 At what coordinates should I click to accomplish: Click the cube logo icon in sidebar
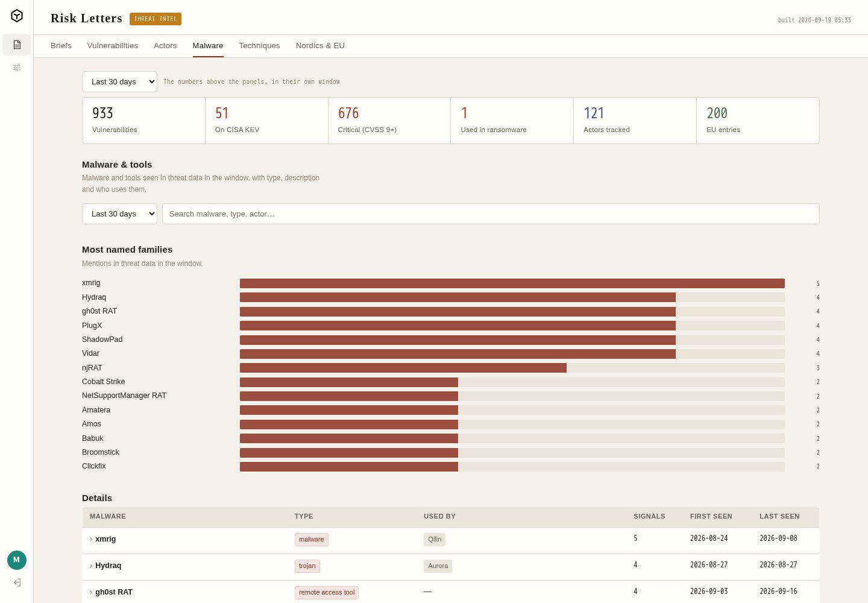point(17,16)
